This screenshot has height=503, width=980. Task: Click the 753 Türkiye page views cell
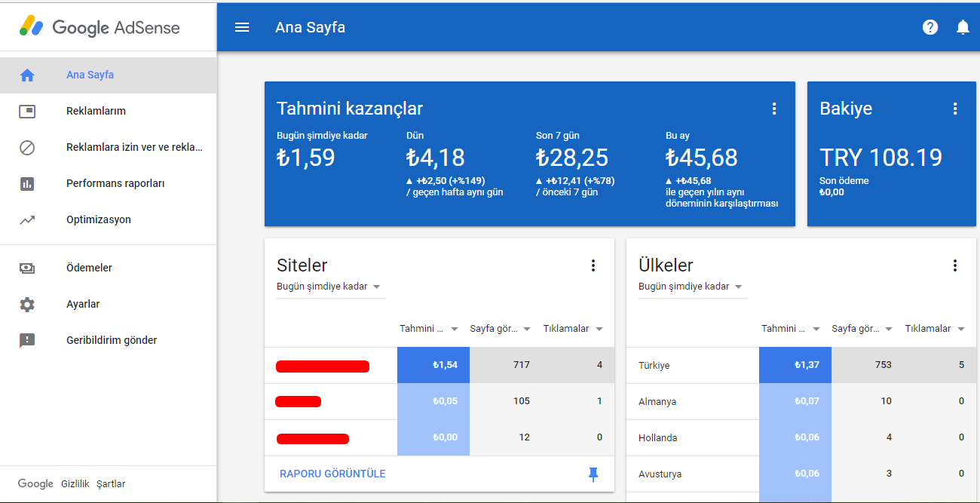tap(868, 365)
